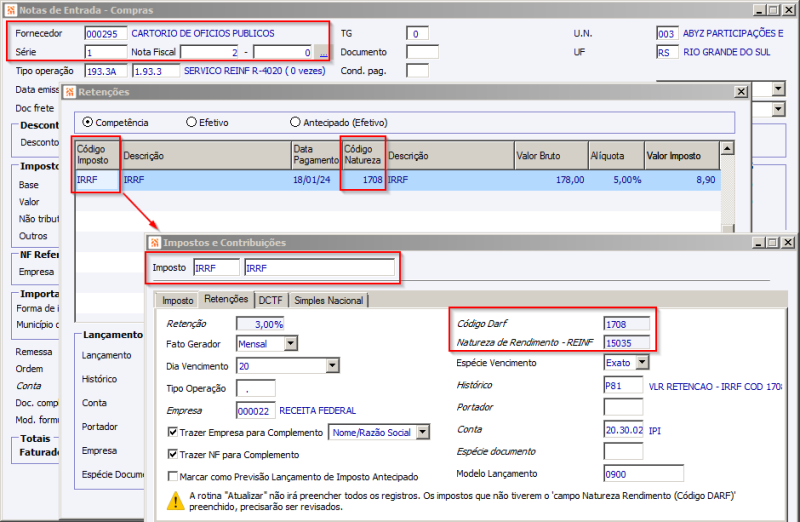Open the Fato Gerador dropdown
800x522 pixels.
291,343
